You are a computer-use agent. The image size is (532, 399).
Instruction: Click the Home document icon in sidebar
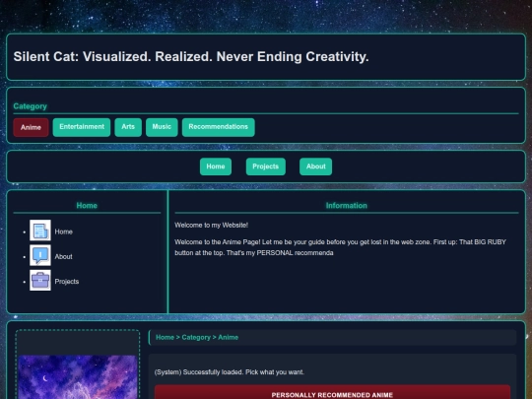[40, 230]
